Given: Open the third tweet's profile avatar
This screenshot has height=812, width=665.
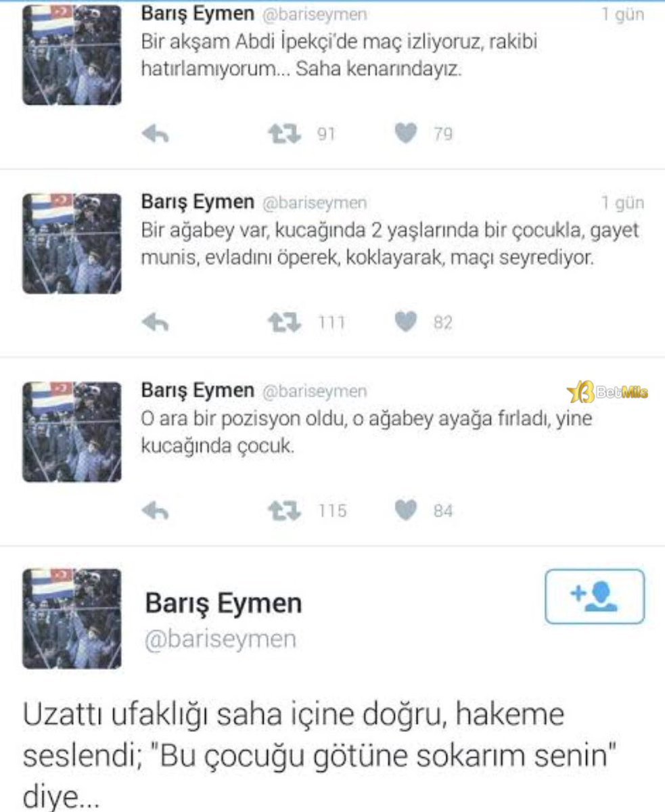Looking at the screenshot, I should (72, 432).
